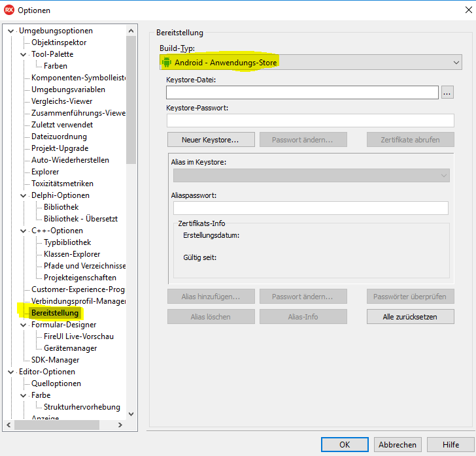The width and height of the screenshot is (476, 456).
Task: Select Gerätemanager tree entry
Action: point(70,348)
